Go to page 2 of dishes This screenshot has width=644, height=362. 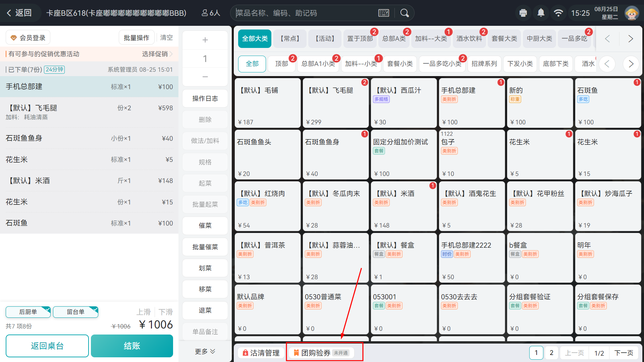click(x=551, y=353)
